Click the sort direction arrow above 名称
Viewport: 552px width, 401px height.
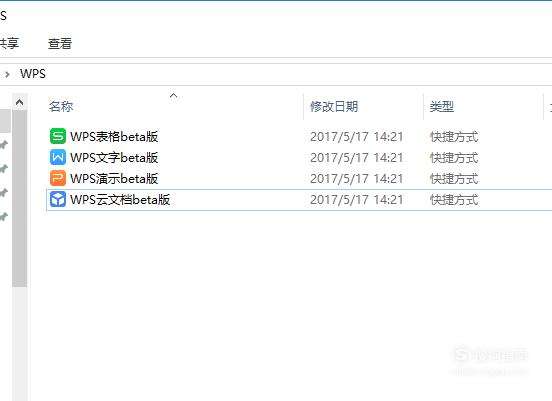[174, 95]
